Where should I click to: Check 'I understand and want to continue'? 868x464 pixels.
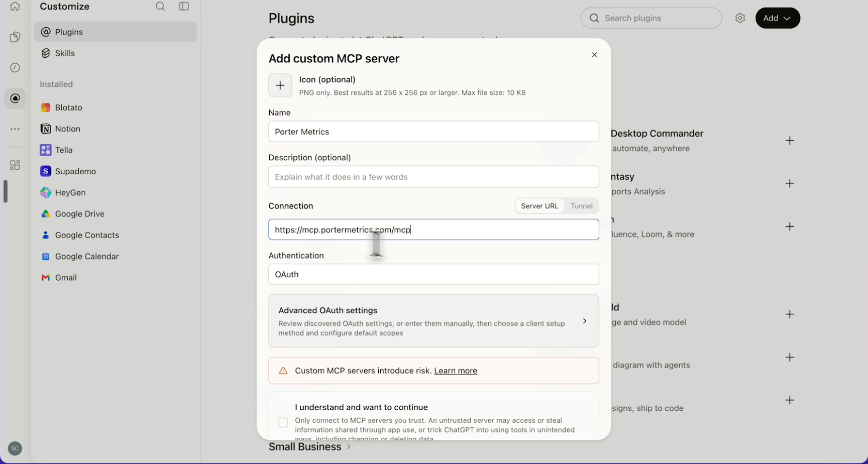point(283,423)
